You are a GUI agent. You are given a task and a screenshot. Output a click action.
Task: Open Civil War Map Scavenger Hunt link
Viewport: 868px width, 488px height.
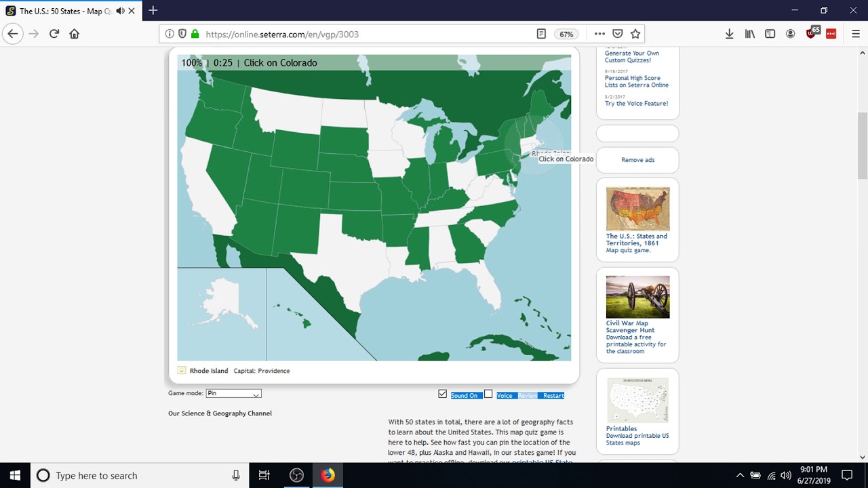click(x=631, y=327)
